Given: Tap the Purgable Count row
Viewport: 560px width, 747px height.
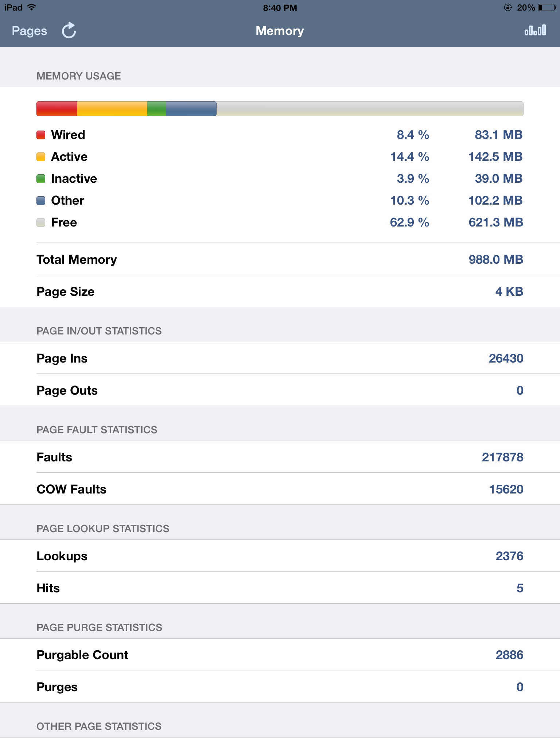Looking at the screenshot, I should click(280, 655).
